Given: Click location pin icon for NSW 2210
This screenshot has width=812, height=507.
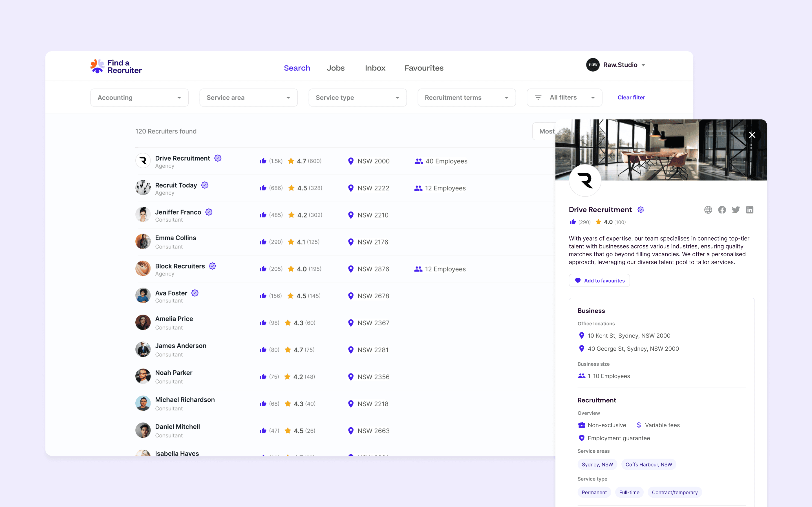Looking at the screenshot, I should click(351, 215).
